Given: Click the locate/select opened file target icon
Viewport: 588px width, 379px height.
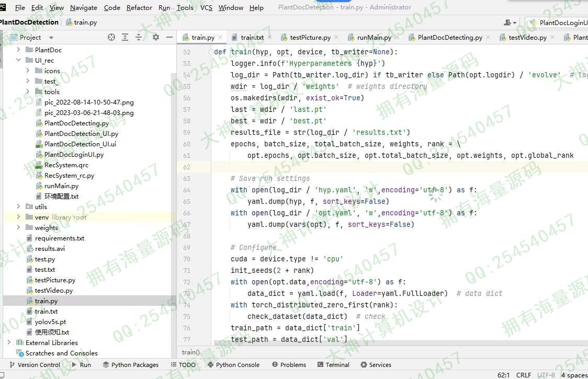Looking at the screenshot, I should pyautogui.click(x=111, y=37).
